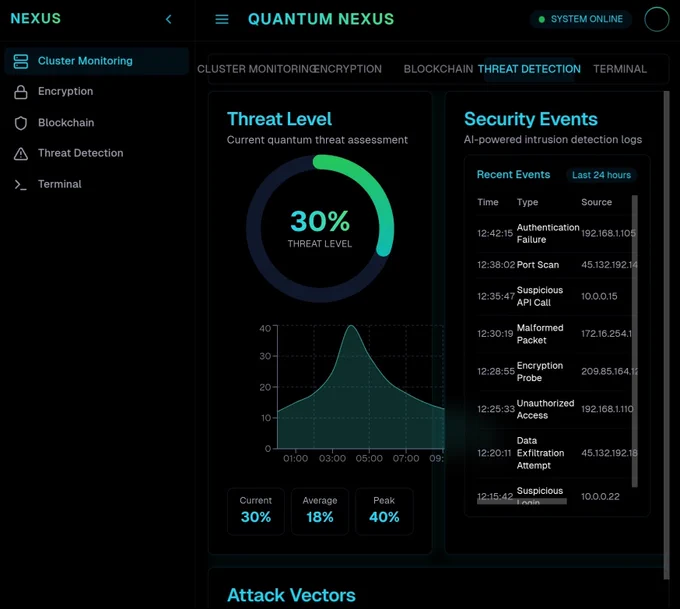Click the 03:00 chart axis label
This screenshot has height=609, width=680.
pos(332,459)
